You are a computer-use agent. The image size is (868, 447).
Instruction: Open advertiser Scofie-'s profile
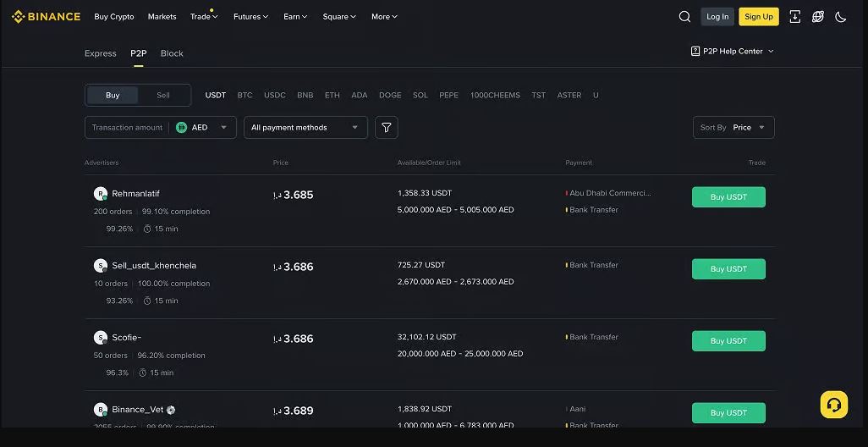[x=127, y=338]
